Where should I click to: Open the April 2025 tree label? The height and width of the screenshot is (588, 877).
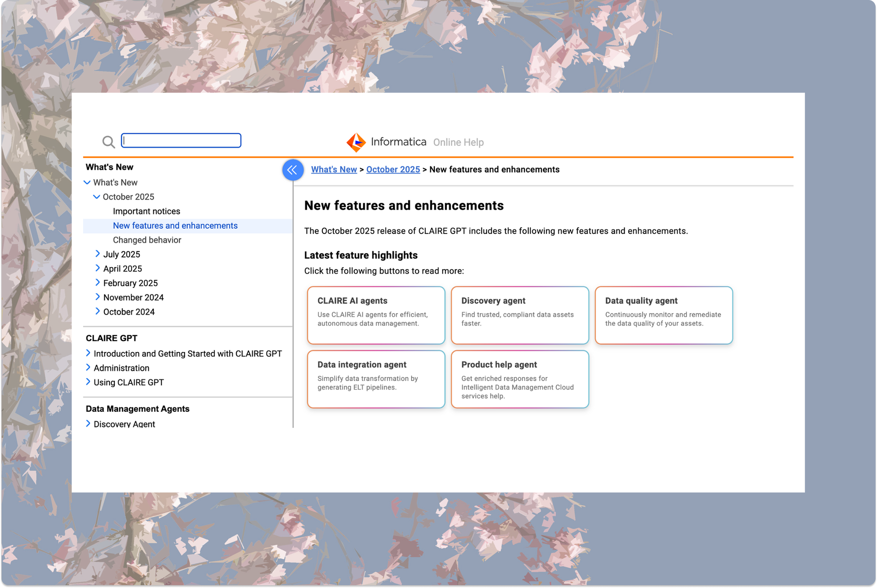click(123, 269)
